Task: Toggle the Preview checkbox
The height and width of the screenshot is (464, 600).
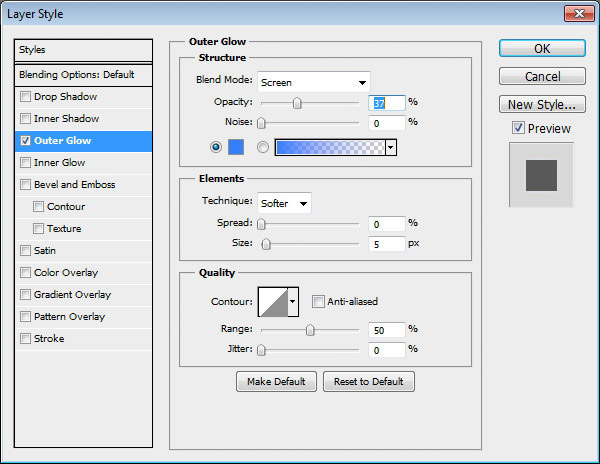Action: pos(518,128)
